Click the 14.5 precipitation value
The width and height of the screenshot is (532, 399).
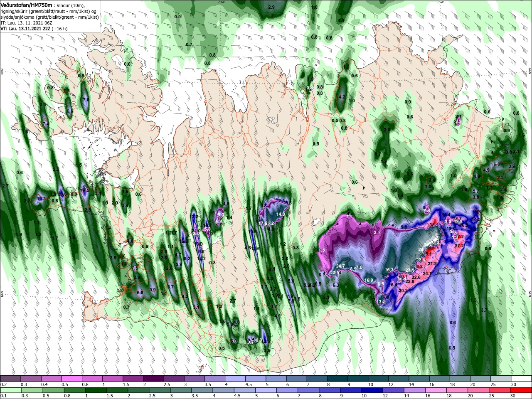(x=476, y=219)
